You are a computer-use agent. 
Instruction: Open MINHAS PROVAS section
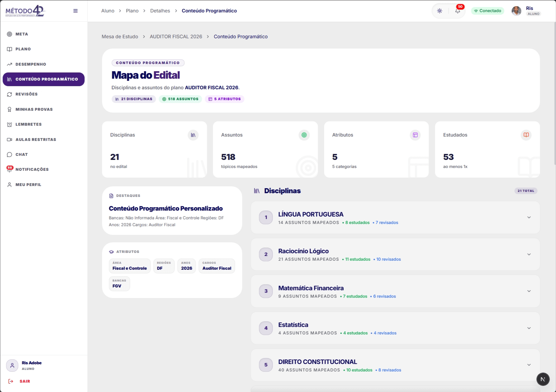[44, 110]
